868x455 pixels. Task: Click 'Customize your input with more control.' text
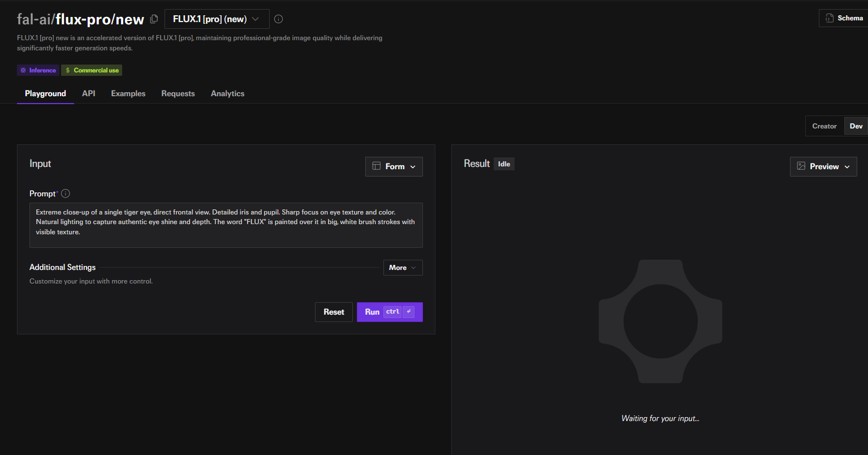point(91,281)
